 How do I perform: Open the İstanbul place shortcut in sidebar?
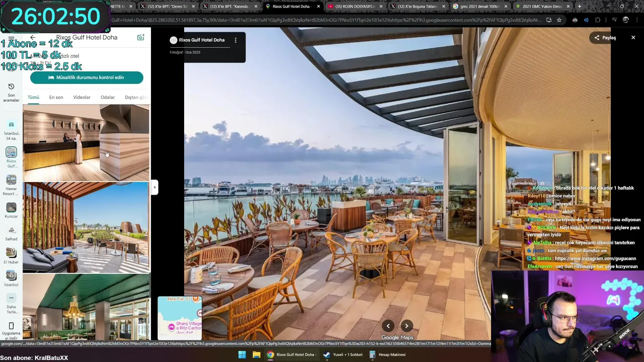click(11, 279)
